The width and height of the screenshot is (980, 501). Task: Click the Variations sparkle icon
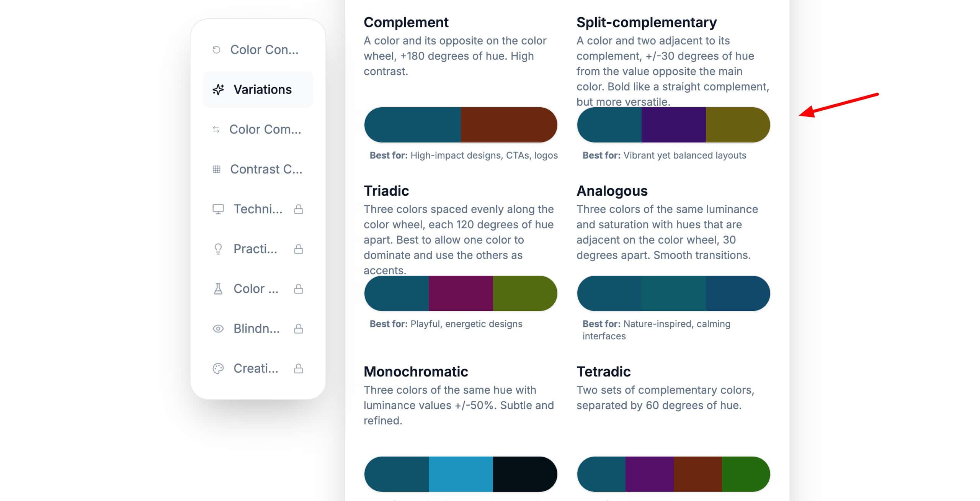click(x=218, y=90)
